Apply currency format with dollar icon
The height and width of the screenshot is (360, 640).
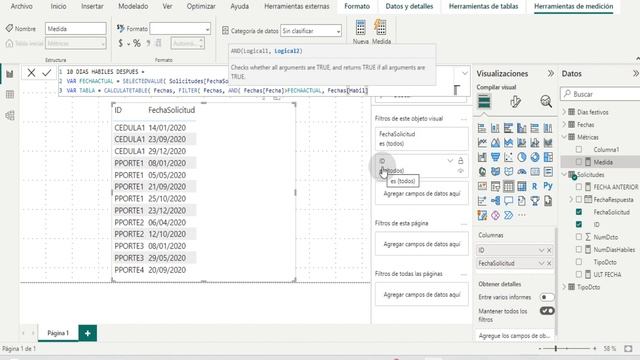coord(120,43)
